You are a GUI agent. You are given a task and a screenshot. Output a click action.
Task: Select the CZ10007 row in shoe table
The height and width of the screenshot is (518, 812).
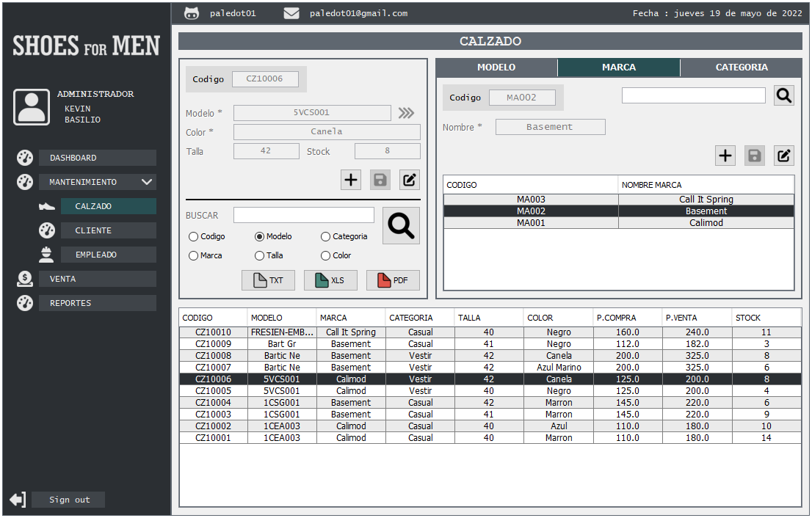[490, 368]
